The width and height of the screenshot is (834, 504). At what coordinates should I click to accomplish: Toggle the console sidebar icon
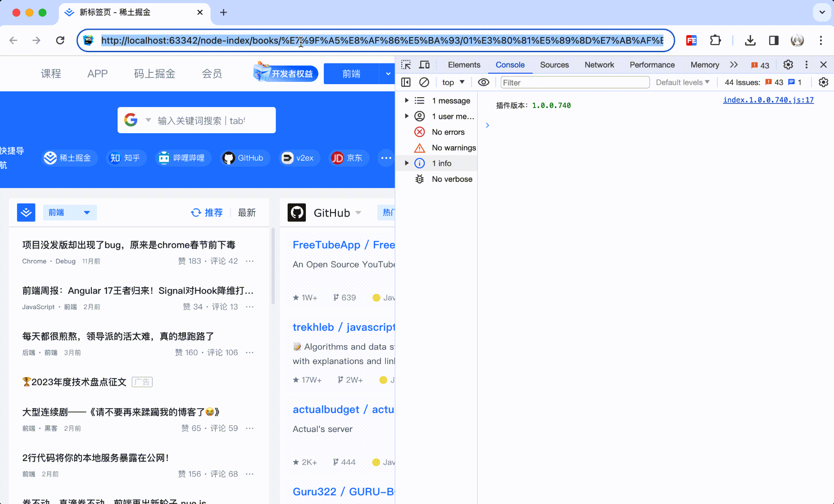[406, 82]
